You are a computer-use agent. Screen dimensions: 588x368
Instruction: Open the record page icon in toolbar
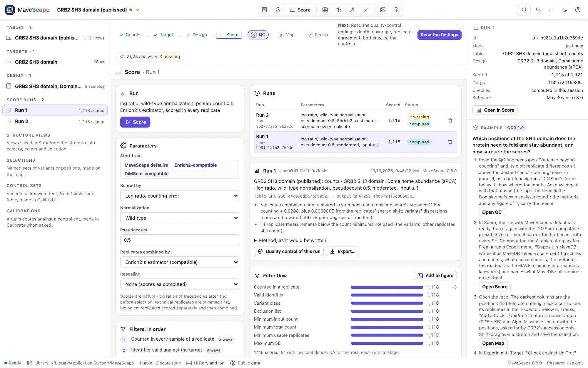point(396,10)
